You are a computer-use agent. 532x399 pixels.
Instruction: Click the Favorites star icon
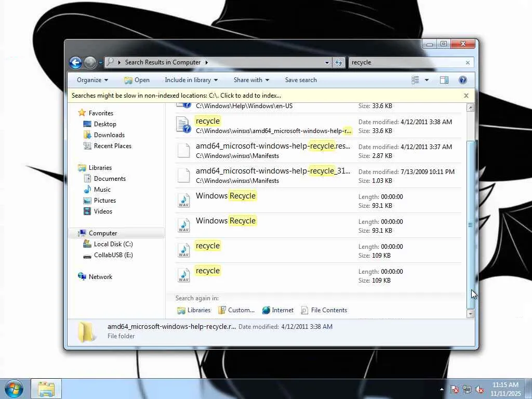tap(82, 113)
